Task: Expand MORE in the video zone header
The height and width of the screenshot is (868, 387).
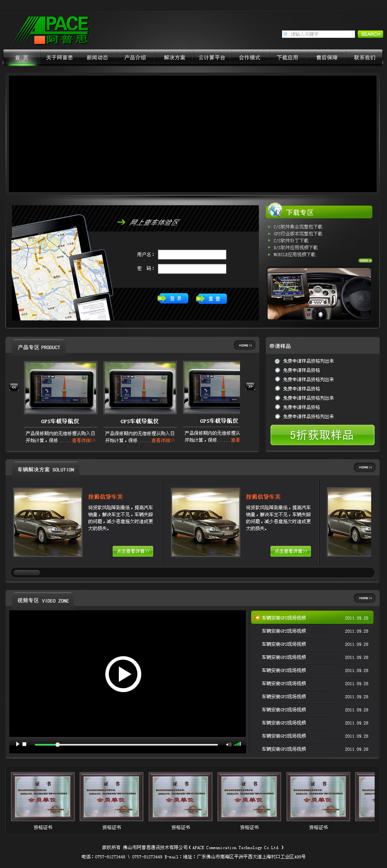Action: tap(365, 598)
